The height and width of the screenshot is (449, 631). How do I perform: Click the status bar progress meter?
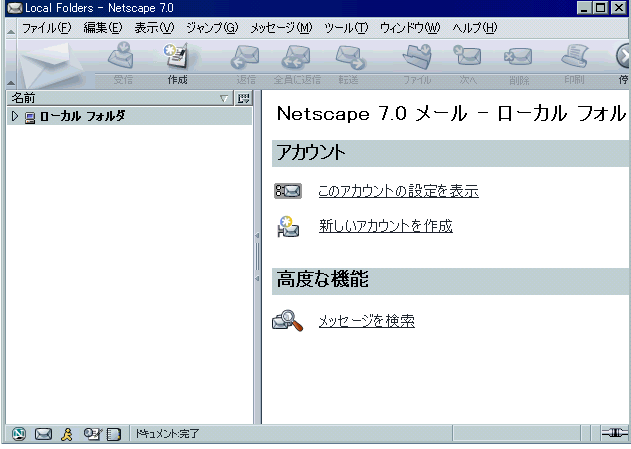pos(516,433)
